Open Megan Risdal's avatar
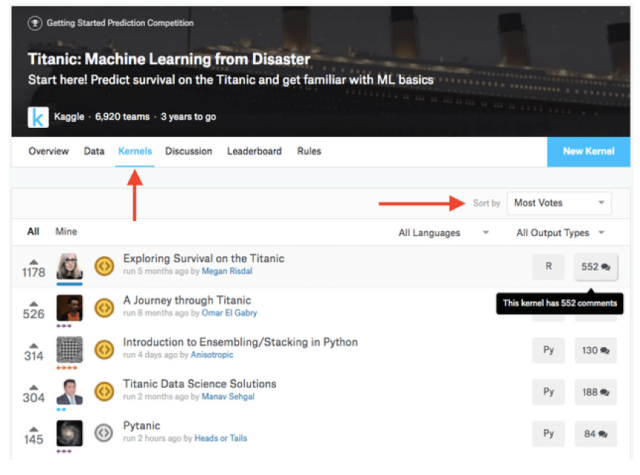 (x=69, y=266)
